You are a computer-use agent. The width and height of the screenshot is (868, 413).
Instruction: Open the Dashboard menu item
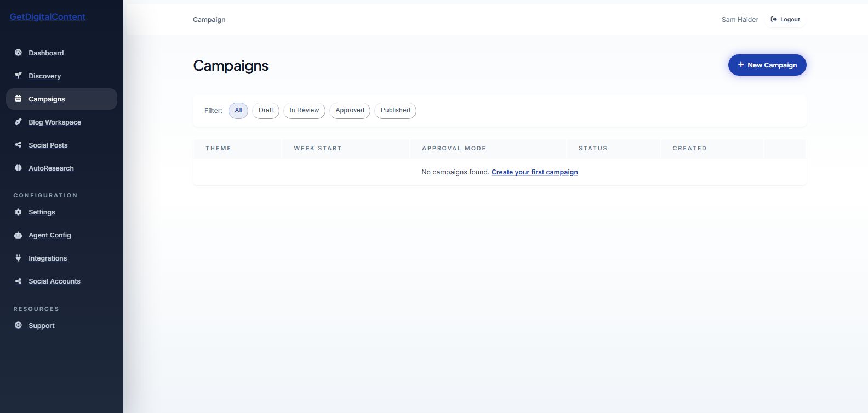click(61, 53)
